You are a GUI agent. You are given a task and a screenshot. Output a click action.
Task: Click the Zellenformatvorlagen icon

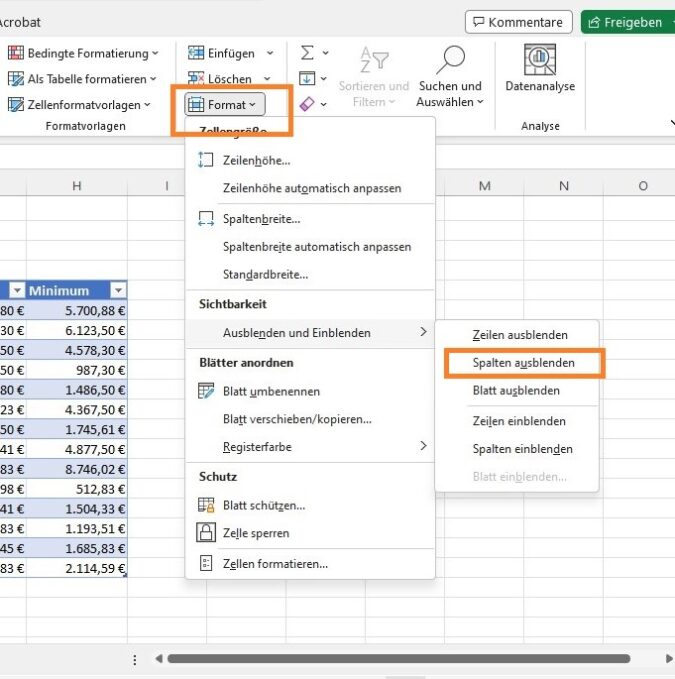[x=16, y=105]
